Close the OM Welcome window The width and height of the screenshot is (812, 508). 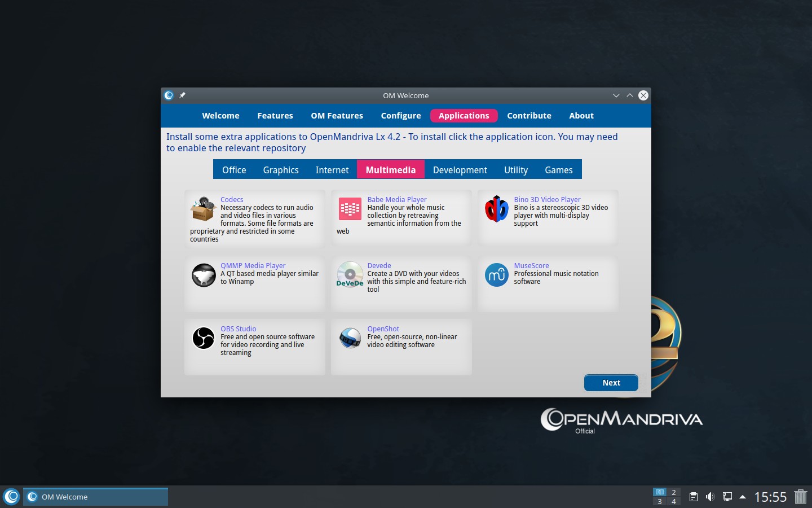[643, 95]
